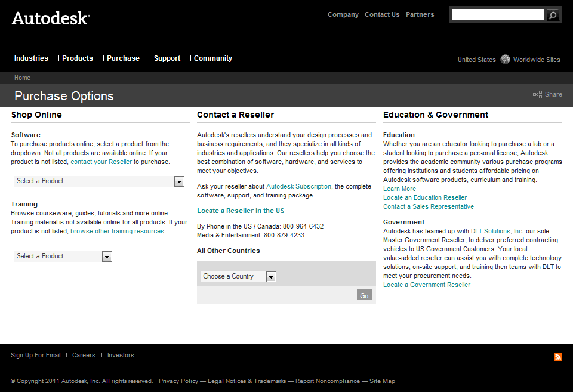The image size is (573, 392).
Task: Open the Support menu
Action: click(167, 58)
